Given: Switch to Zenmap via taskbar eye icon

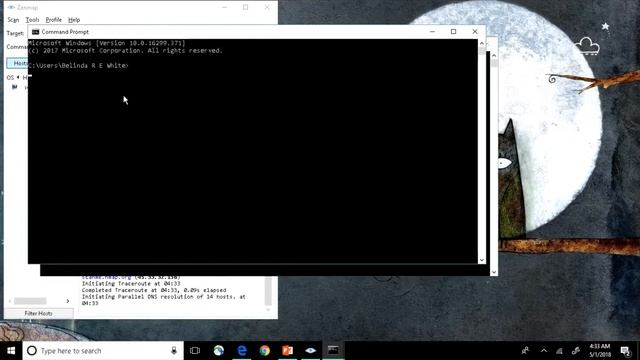Looking at the screenshot, I should coord(311,351).
